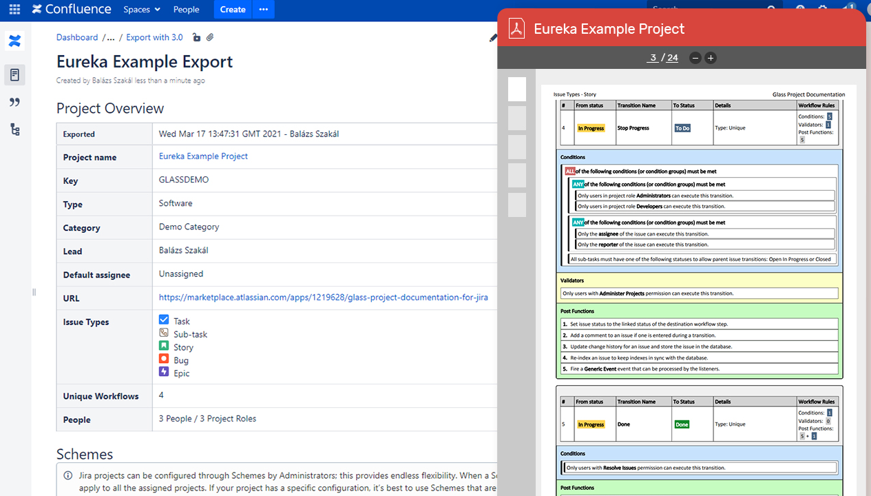871x496 pixels.
Task: Click the In Progress status in row 4
Action: click(x=590, y=128)
